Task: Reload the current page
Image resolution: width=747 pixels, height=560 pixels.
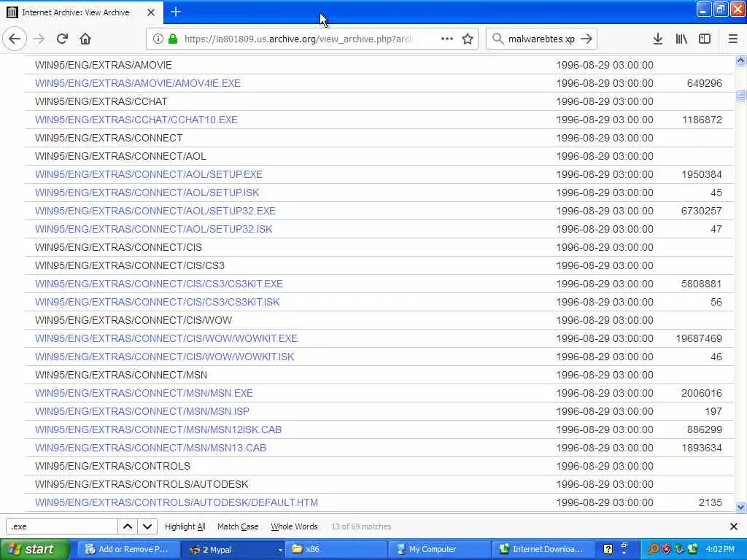Action: pyautogui.click(x=62, y=39)
